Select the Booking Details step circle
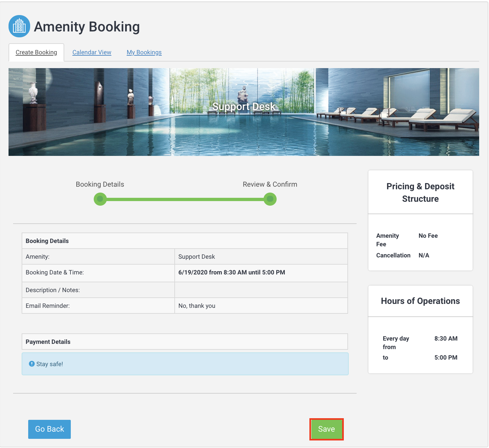Image resolution: width=489 pixels, height=448 pixels. (x=100, y=199)
